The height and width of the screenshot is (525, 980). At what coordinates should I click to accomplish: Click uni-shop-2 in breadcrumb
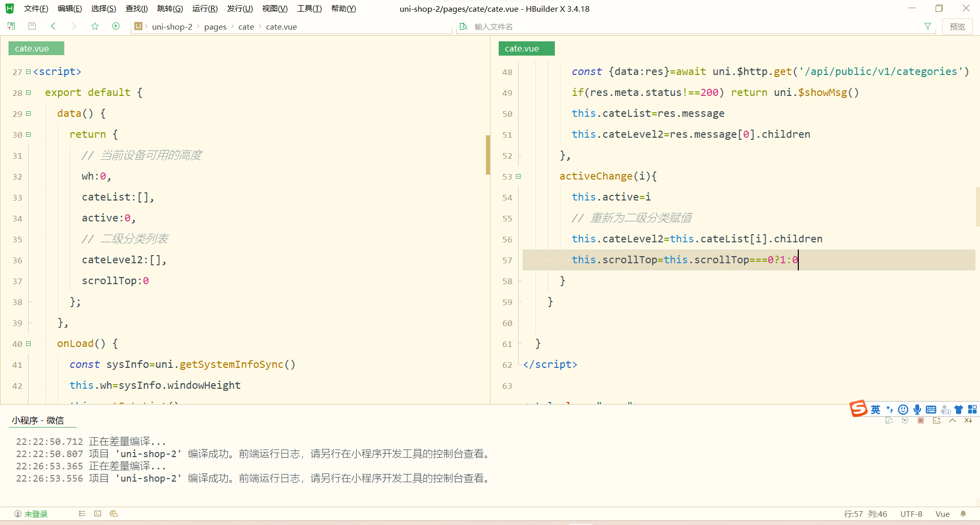pyautogui.click(x=172, y=27)
